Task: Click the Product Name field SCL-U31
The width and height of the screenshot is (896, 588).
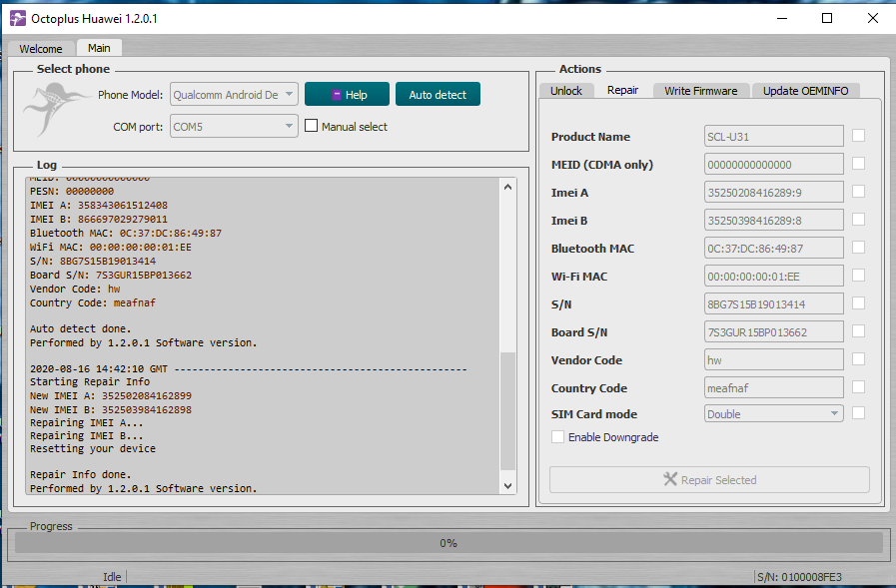Action: pyautogui.click(x=774, y=137)
